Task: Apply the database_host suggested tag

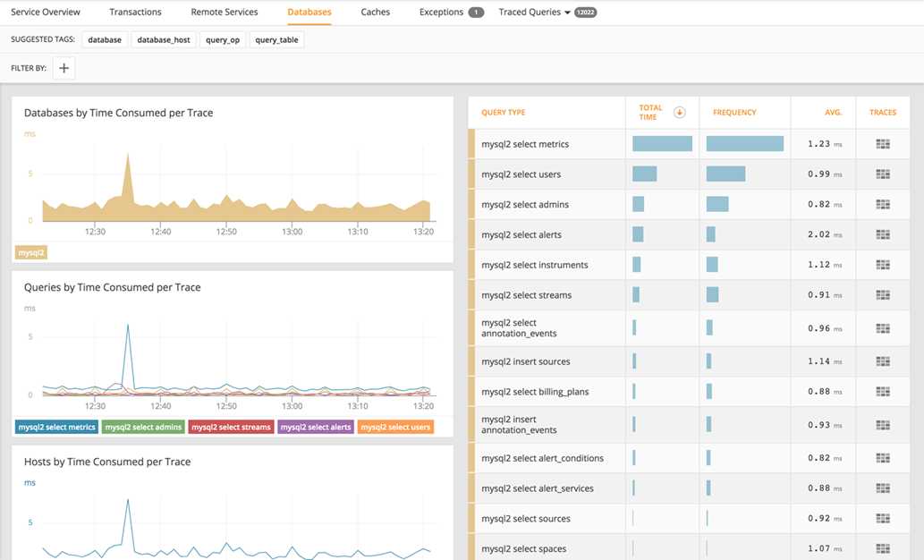Action: click(163, 40)
